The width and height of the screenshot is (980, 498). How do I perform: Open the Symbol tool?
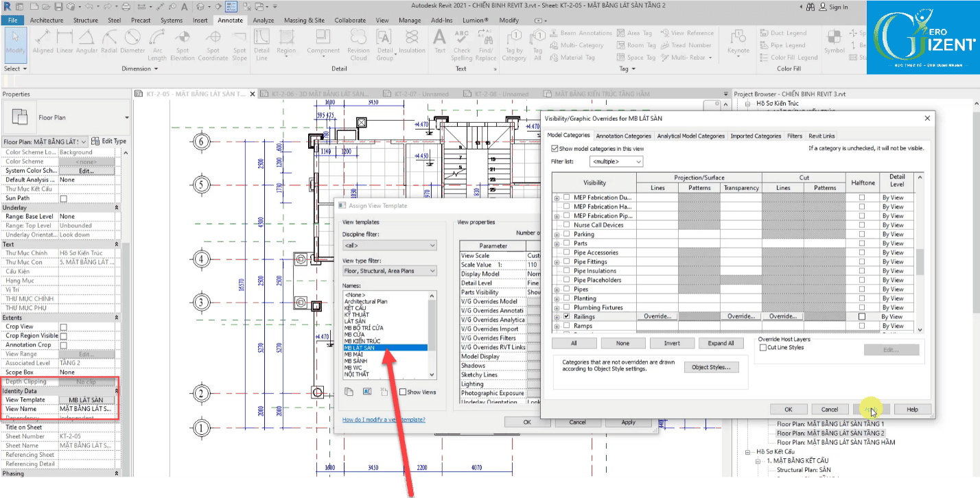pyautogui.click(x=835, y=41)
